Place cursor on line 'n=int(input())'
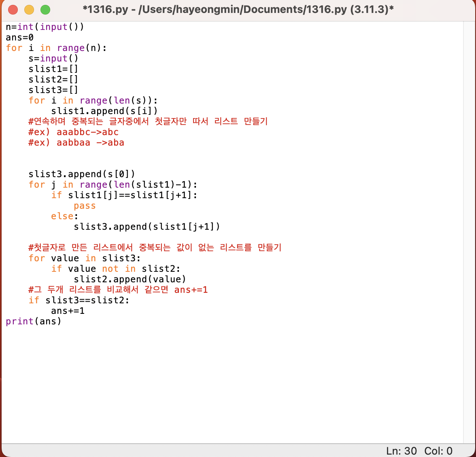476x457 pixels. coord(45,27)
